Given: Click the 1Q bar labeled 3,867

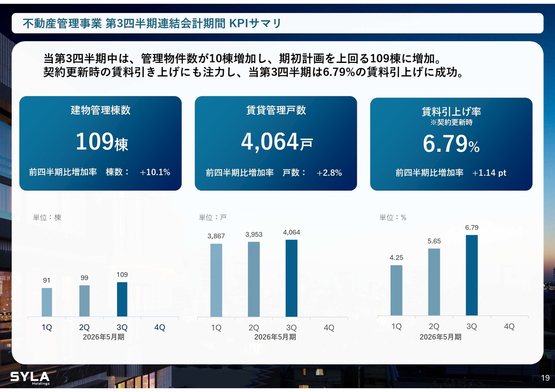Looking at the screenshot, I should (x=216, y=280).
